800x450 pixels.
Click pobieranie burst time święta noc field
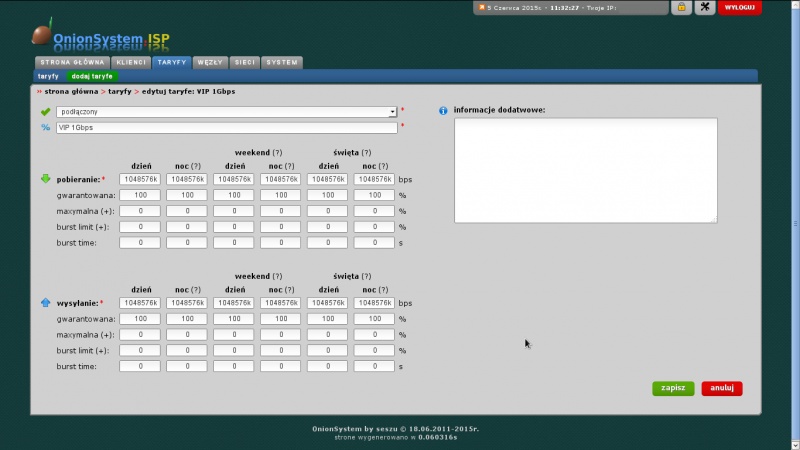click(x=374, y=242)
